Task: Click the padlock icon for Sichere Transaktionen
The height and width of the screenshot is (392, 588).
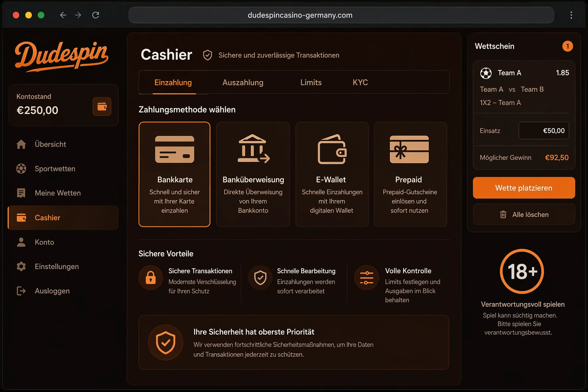Action: [x=151, y=278]
